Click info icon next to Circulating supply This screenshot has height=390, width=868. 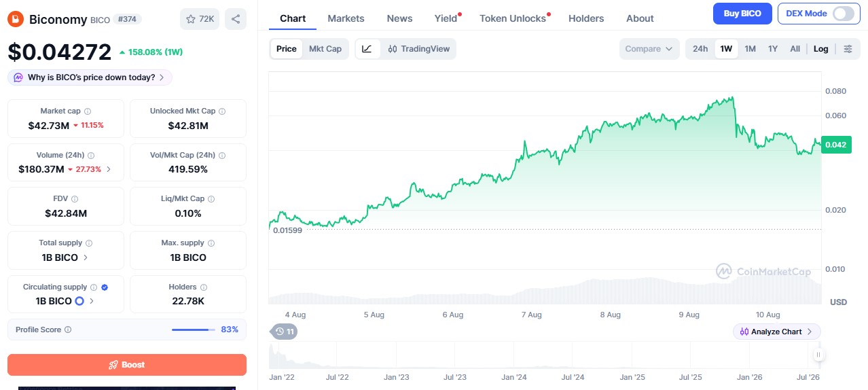tap(94, 287)
